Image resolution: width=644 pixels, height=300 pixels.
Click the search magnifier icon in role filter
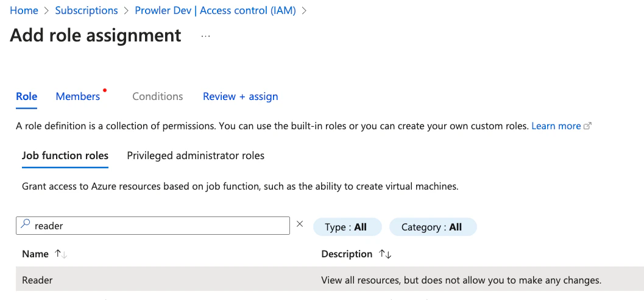tap(26, 224)
